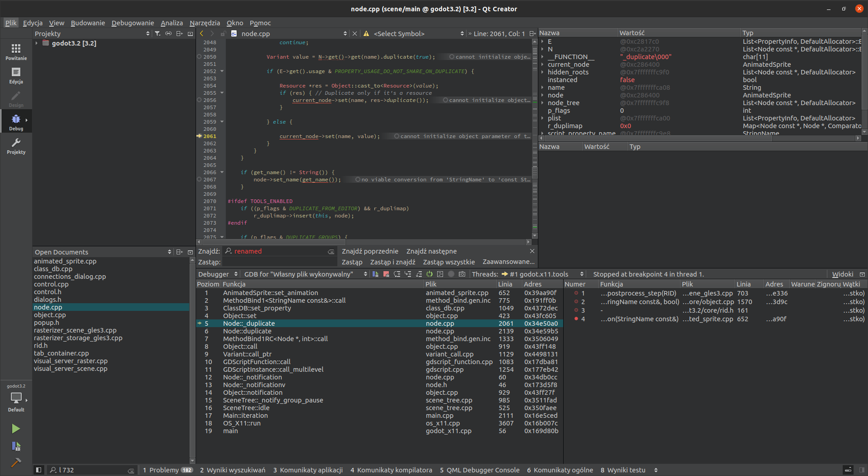Toggle synchronize-with-editor link icon in Projekty
Screen dimensions: 868x476
tap(168, 34)
